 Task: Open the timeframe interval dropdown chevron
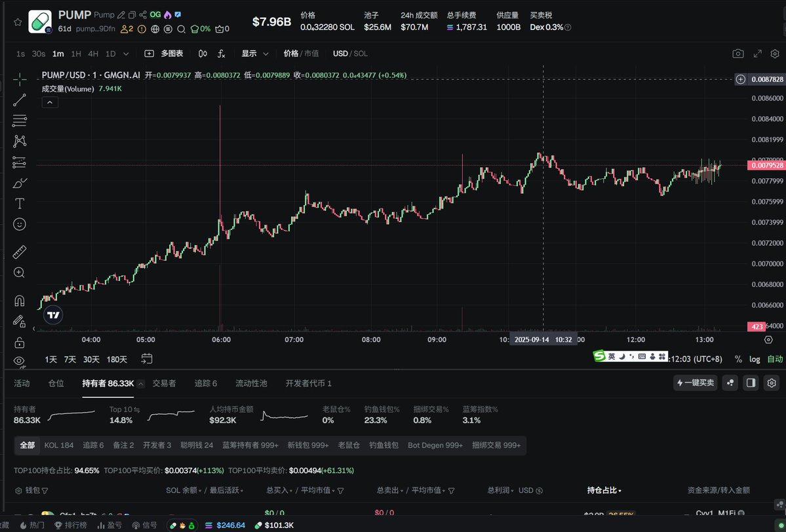(x=126, y=54)
